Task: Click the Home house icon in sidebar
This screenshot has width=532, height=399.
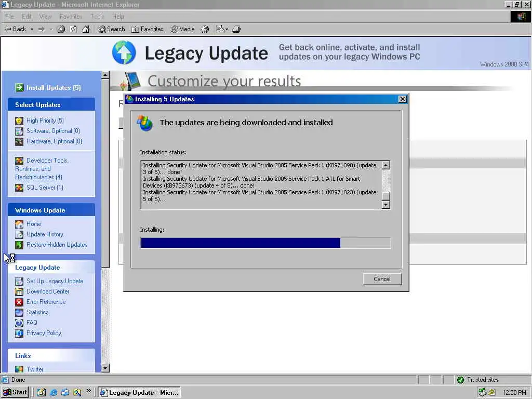Action: tap(19, 224)
